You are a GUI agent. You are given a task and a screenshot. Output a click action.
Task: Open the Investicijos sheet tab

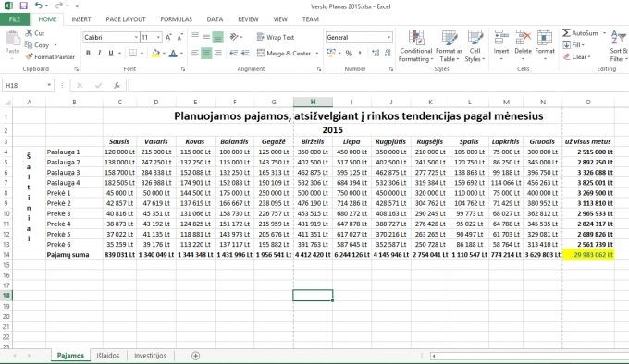pos(150,356)
